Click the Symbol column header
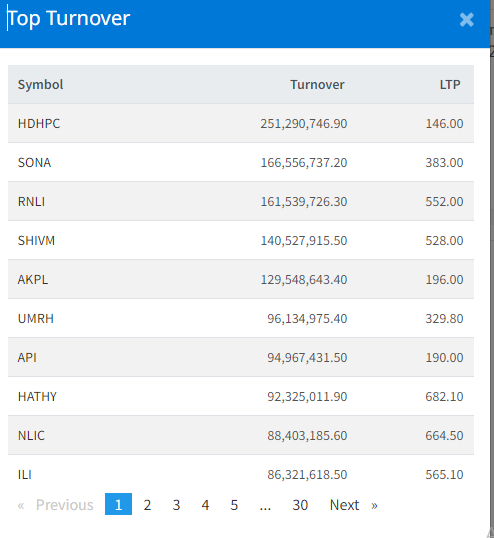Viewport: 494px width, 538px height. tap(40, 84)
